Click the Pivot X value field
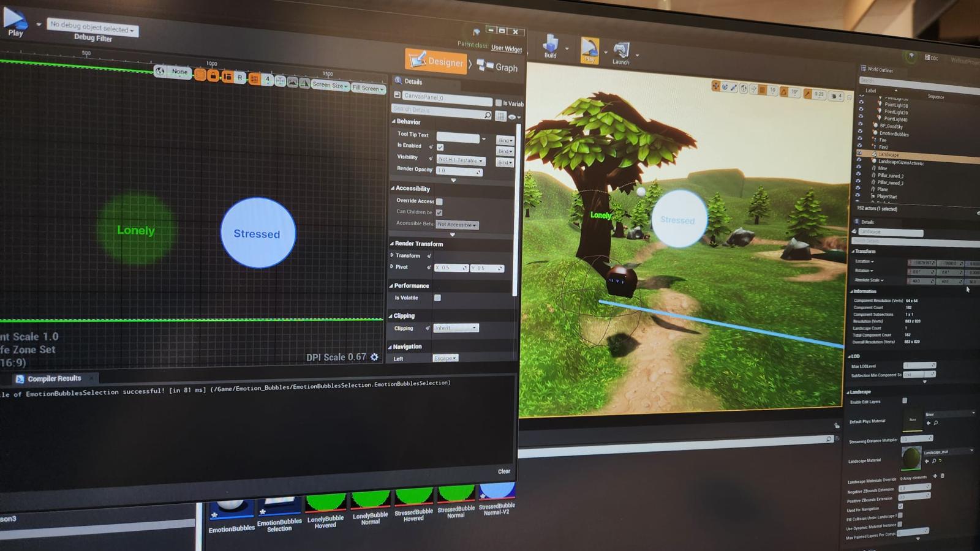The width and height of the screenshot is (980, 551). (451, 268)
